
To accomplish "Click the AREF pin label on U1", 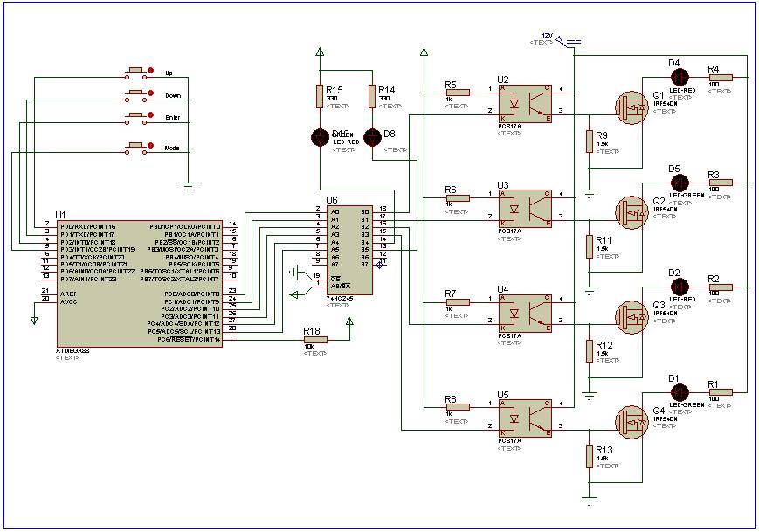I will 68,294.
